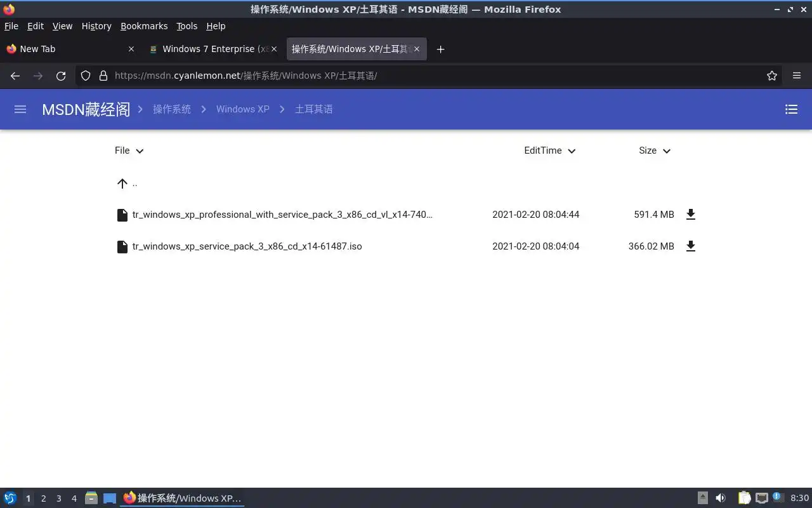Go up to parent directory arrow
The width and height of the screenshot is (812, 508).
click(x=122, y=184)
